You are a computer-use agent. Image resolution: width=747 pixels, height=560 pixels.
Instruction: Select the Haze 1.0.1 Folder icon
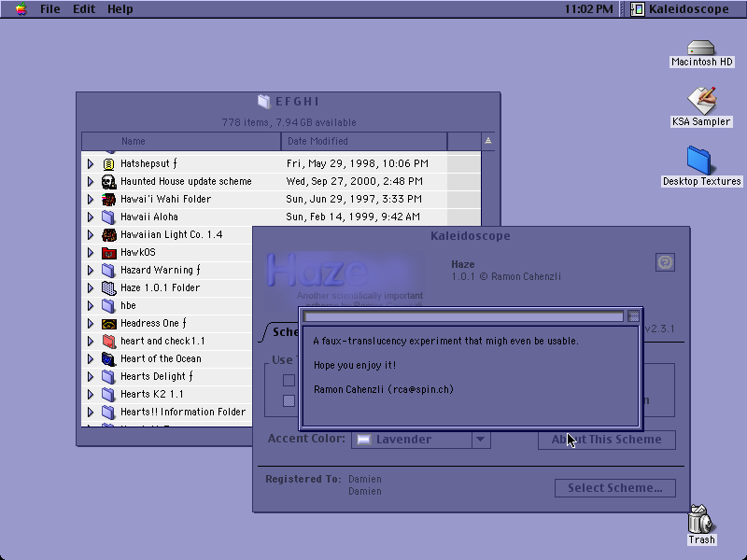coord(108,288)
